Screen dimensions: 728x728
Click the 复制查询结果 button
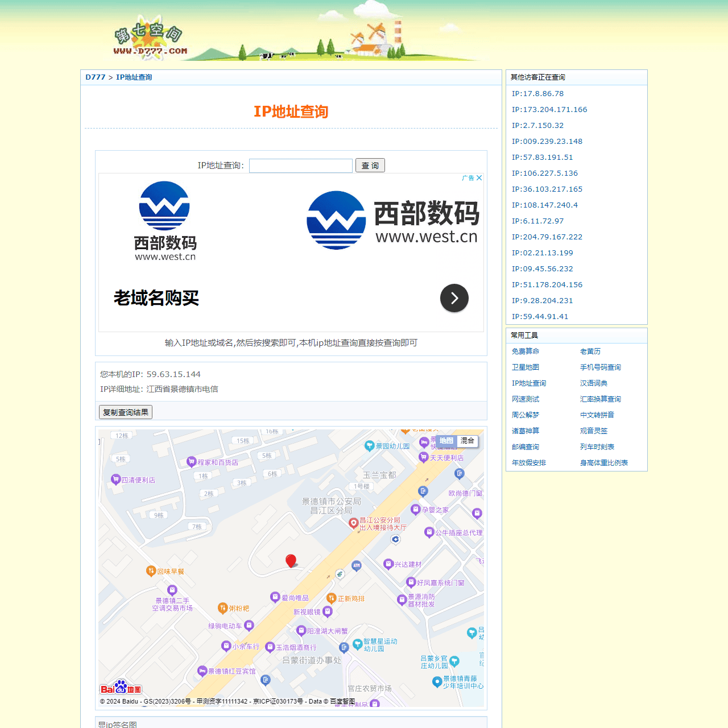point(126,412)
